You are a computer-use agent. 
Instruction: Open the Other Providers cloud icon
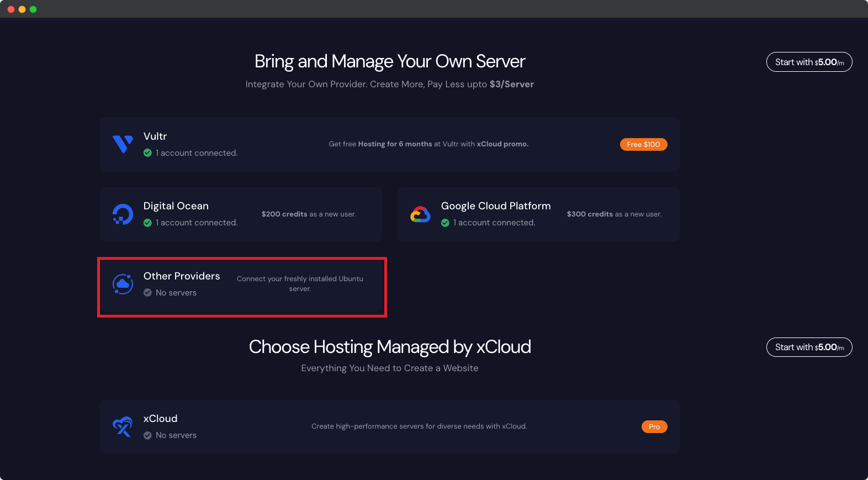point(123,284)
